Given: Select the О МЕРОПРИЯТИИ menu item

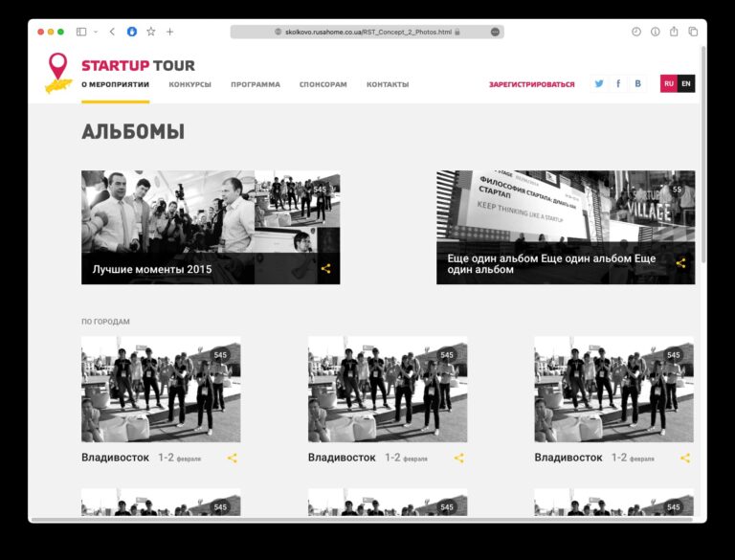Looking at the screenshot, I should (x=115, y=84).
